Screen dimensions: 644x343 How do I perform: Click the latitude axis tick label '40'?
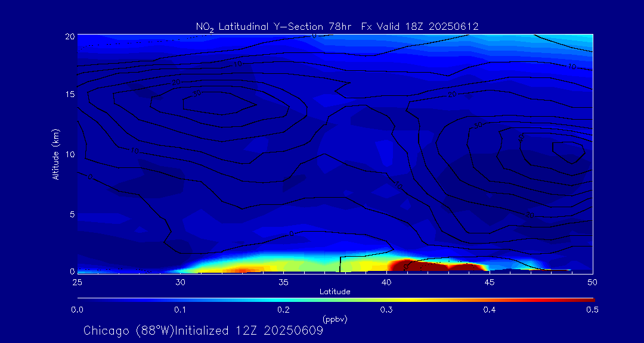tap(386, 282)
